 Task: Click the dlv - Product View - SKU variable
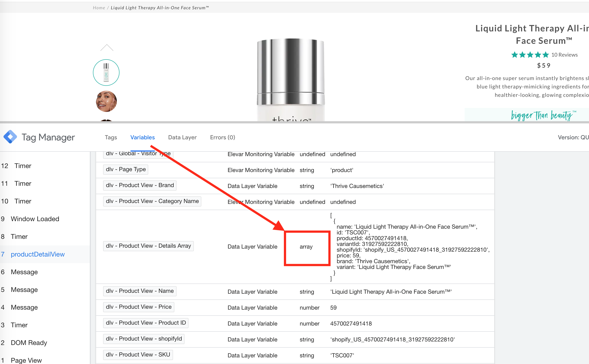(x=138, y=355)
